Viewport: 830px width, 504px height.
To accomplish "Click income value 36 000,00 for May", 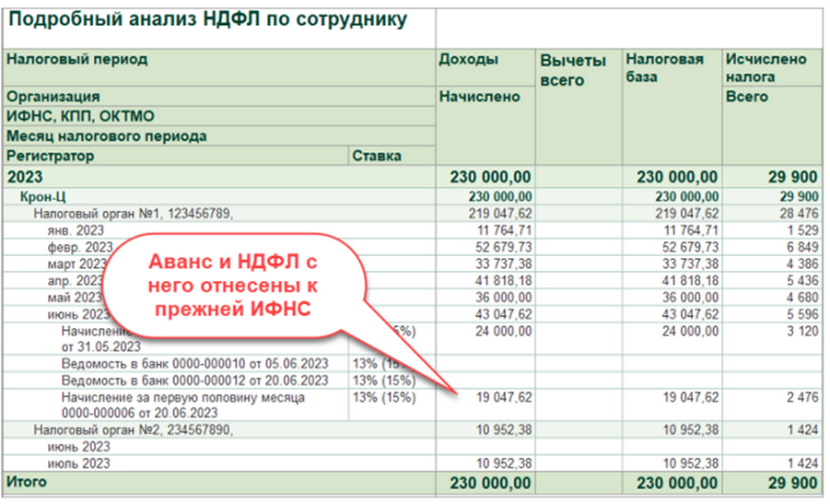I will click(x=503, y=298).
